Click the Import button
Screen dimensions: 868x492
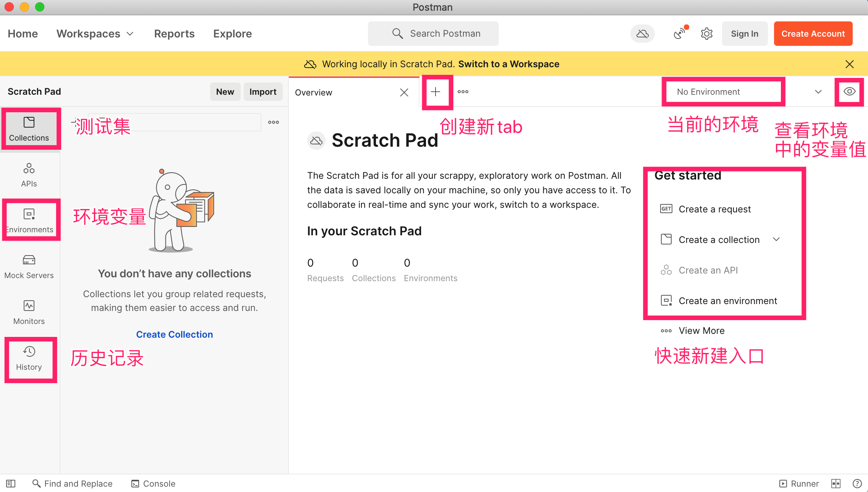click(x=263, y=92)
